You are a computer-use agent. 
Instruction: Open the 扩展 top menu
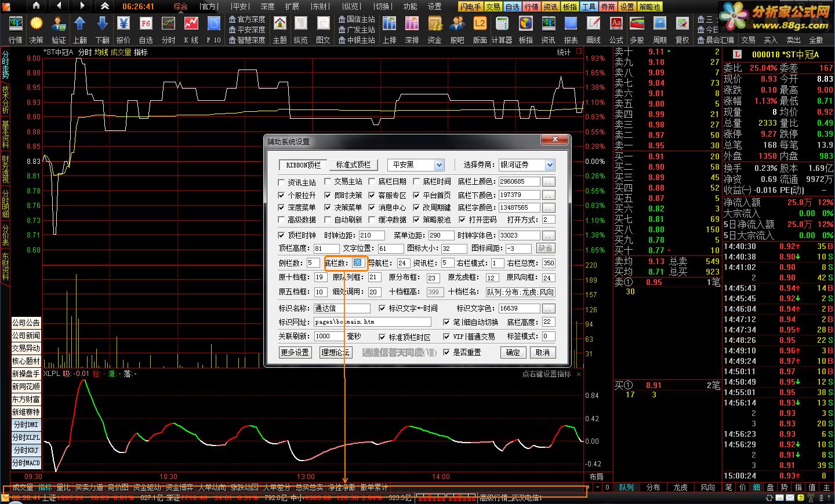tap(292, 6)
